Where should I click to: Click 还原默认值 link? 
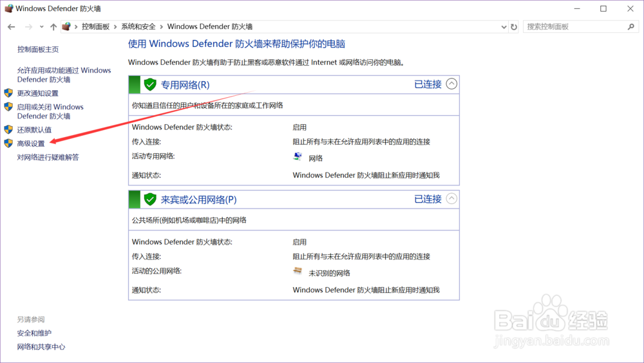point(34,130)
